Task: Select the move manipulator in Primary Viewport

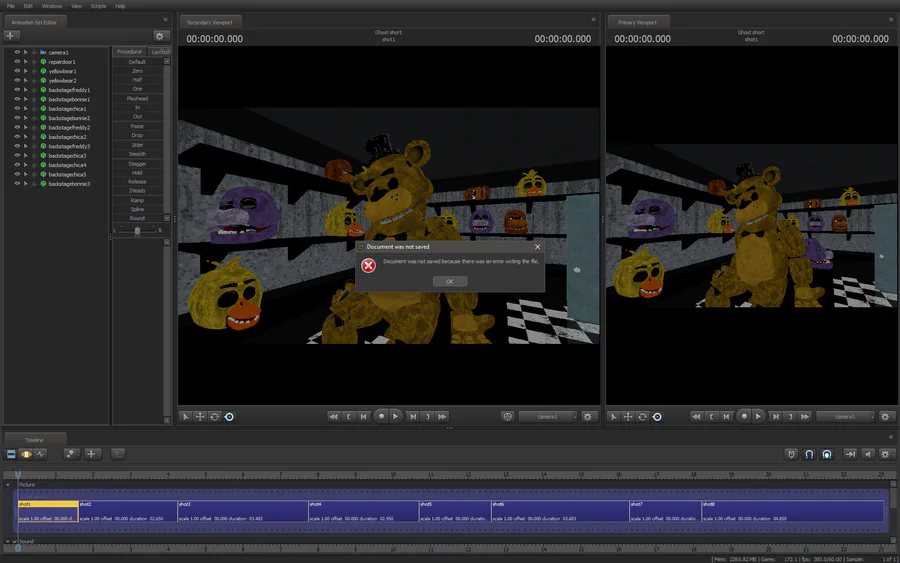Action: tap(628, 417)
